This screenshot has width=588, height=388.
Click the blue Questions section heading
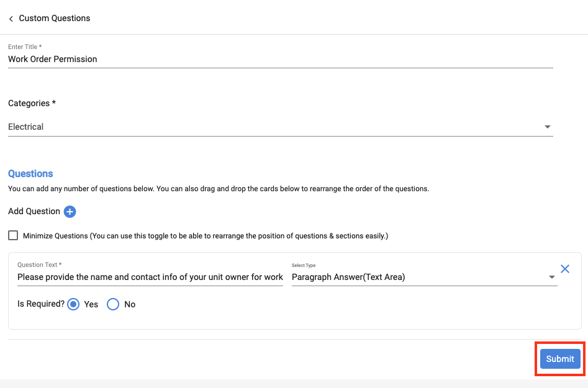point(30,174)
